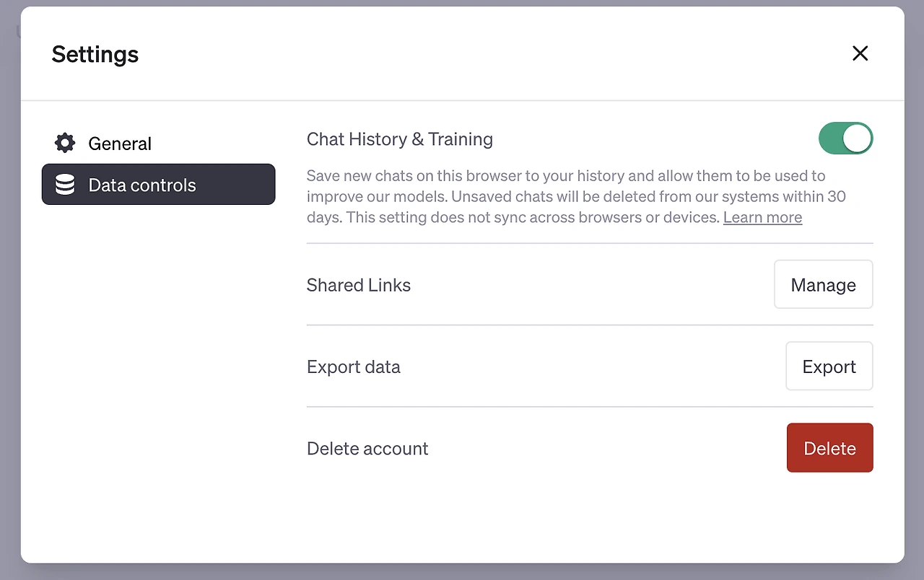
Task: Click the red Delete button
Action: point(829,448)
